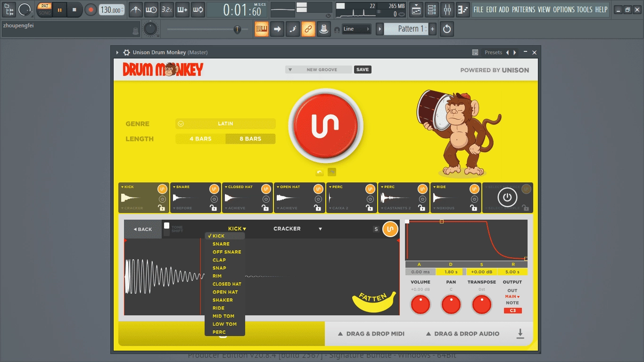Viewport: 644px width, 362px height.
Task: Toggle the Snare slot power button
Action: click(213, 199)
